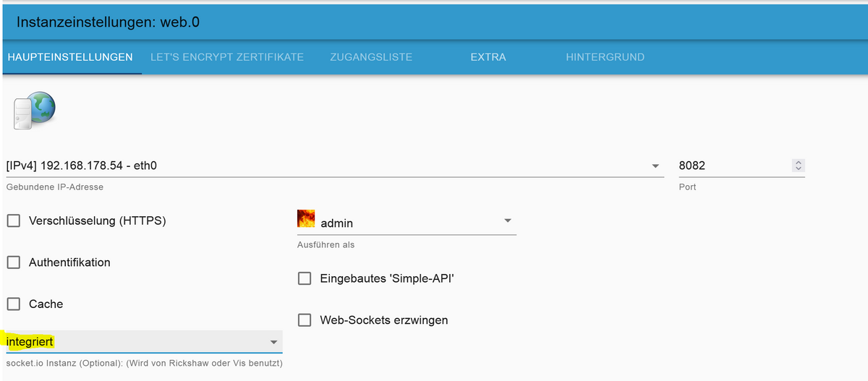Image resolution: width=868 pixels, height=381 pixels.
Task: Open the socket.io Instanz 'integriert' dropdown
Action: pos(144,341)
